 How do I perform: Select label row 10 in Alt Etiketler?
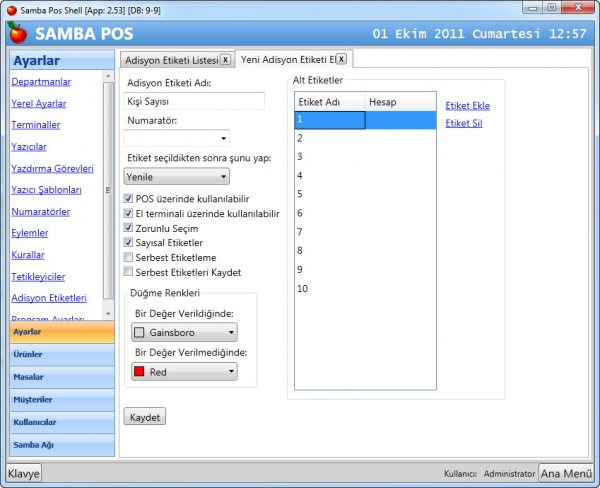(x=365, y=288)
